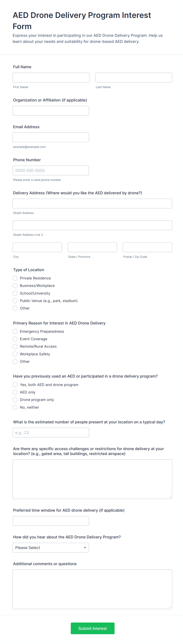Focus the First Name input field

[51, 77]
